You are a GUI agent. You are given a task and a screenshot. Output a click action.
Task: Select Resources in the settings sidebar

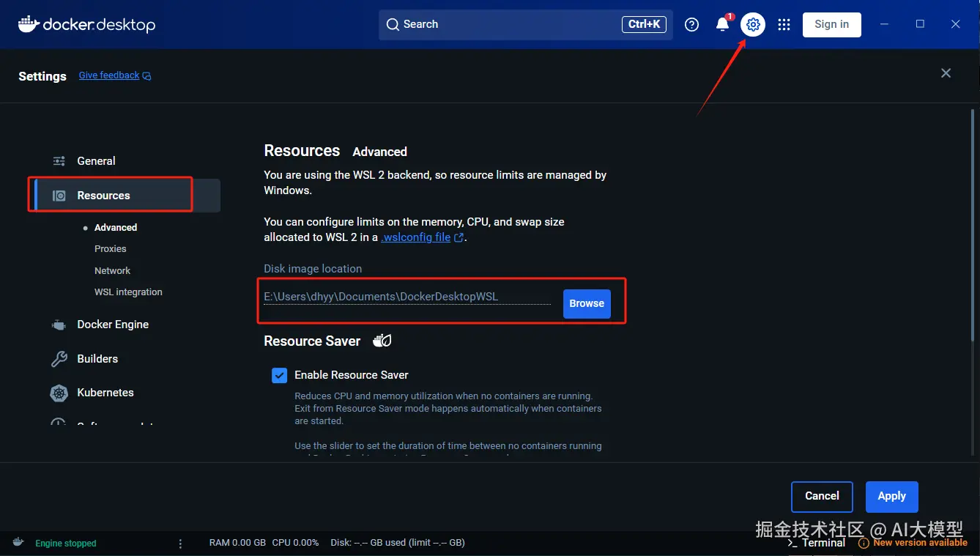click(127, 196)
